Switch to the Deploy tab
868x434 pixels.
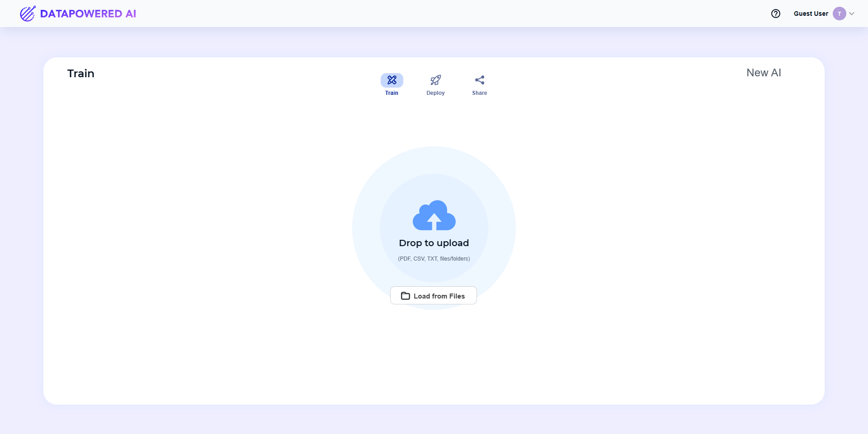[x=435, y=85]
